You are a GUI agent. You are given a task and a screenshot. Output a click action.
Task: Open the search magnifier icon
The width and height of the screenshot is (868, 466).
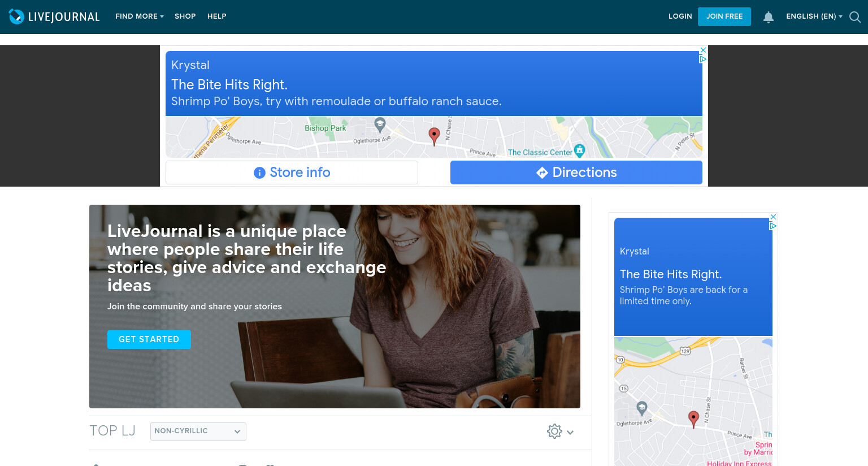(855, 17)
